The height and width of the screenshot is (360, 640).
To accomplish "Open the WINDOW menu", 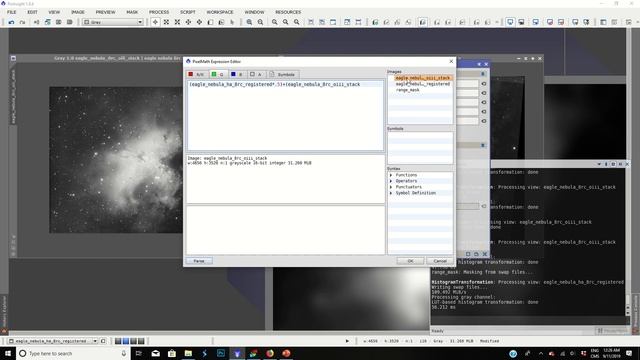I will (254, 12).
